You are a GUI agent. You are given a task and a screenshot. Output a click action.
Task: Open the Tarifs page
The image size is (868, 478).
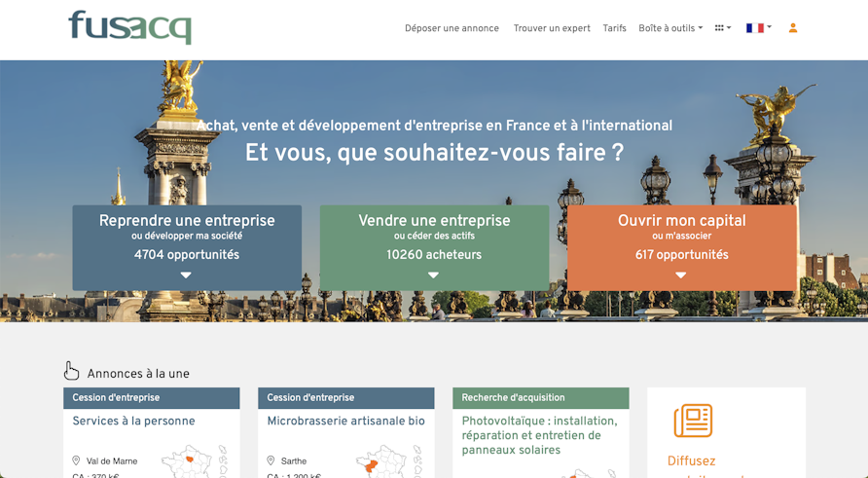click(x=614, y=28)
